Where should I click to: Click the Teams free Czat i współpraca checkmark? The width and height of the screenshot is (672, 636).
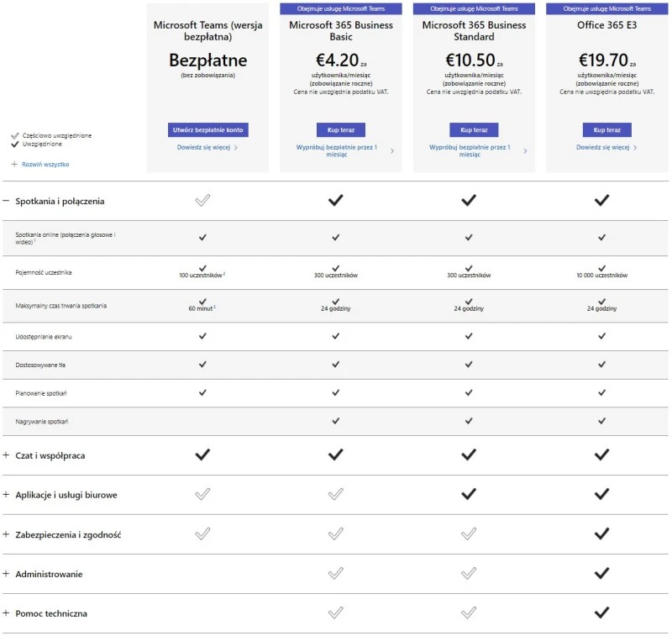202,455
